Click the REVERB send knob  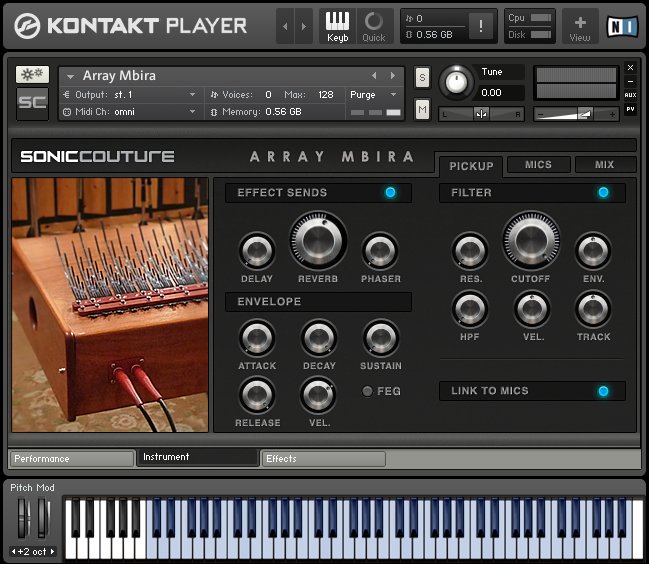(318, 241)
